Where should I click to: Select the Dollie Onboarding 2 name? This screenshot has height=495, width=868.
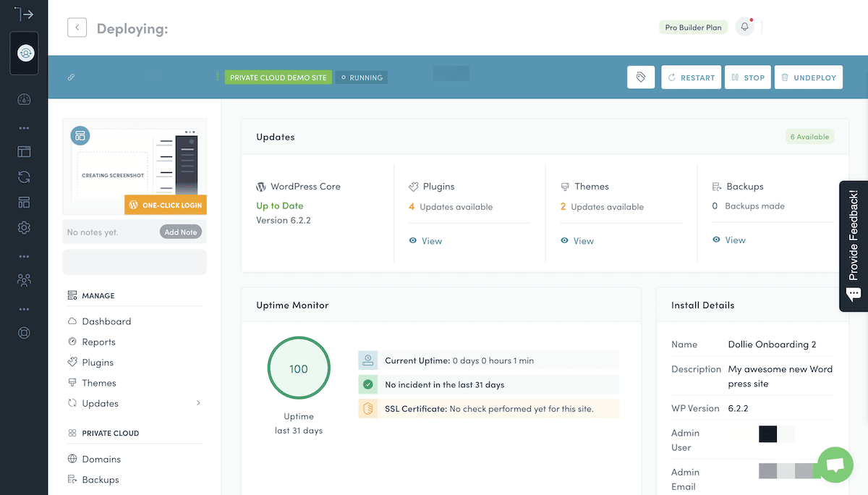pos(772,344)
